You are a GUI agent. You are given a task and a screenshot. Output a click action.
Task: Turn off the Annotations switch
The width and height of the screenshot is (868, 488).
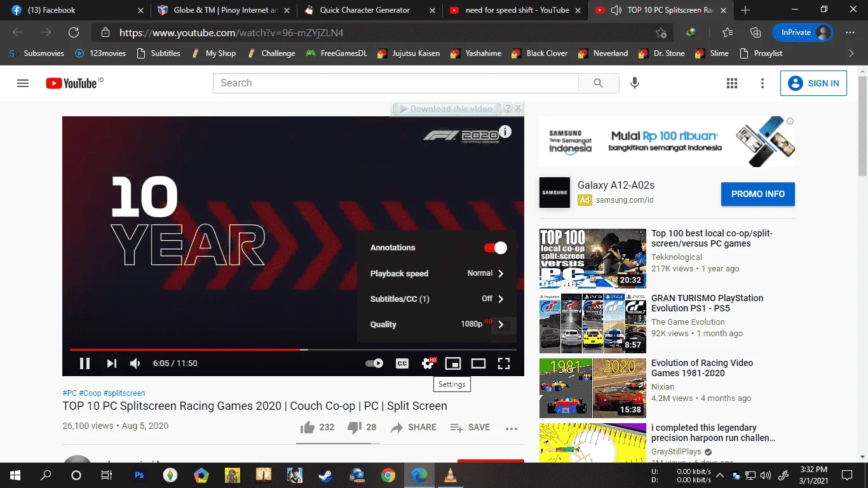[496, 248]
